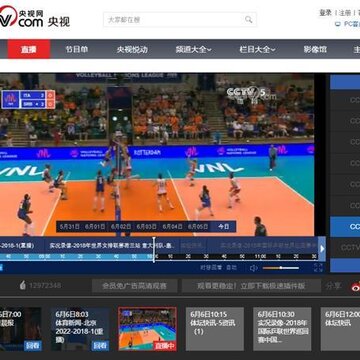
Task: Adjust the volume slider
Action: 281,268
